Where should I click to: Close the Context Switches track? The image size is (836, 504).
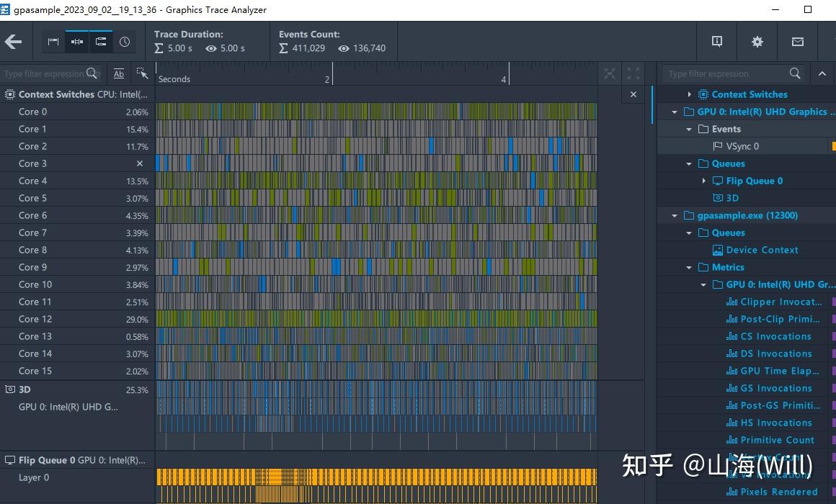pyautogui.click(x=633, y=94)
